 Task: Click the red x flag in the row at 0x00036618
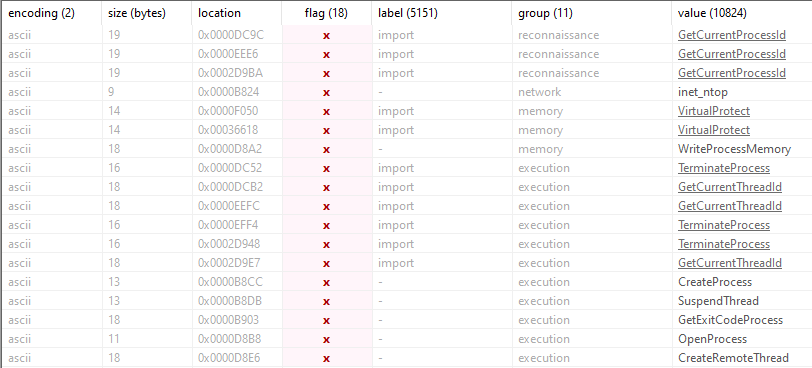[326, 130]
